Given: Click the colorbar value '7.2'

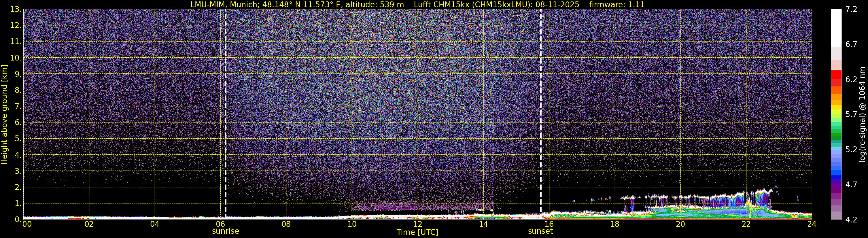Looking at the screenshot, I should [x=851, y=9].
